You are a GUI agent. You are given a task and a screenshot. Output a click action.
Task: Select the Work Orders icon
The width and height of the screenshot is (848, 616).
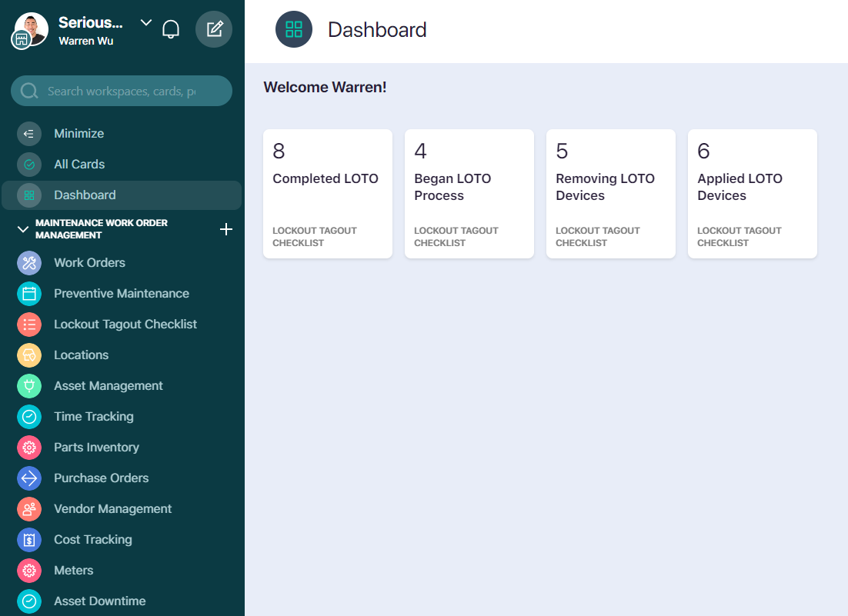click(28, 262)
